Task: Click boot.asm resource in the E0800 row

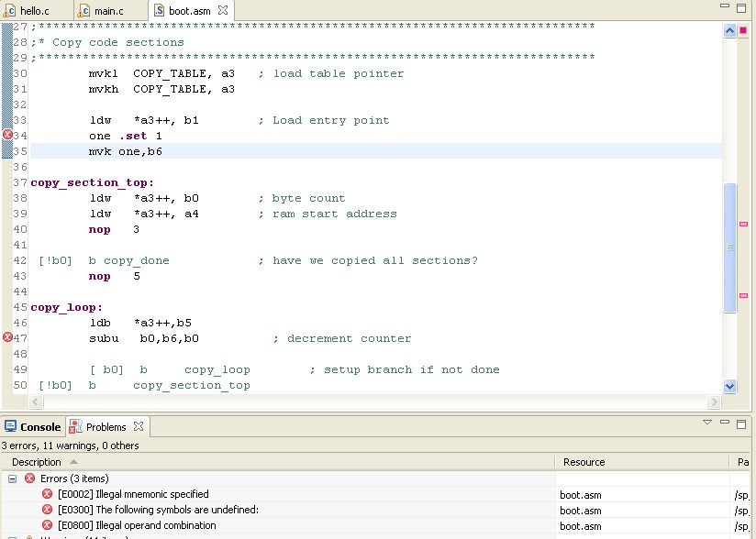Action: 581,525
